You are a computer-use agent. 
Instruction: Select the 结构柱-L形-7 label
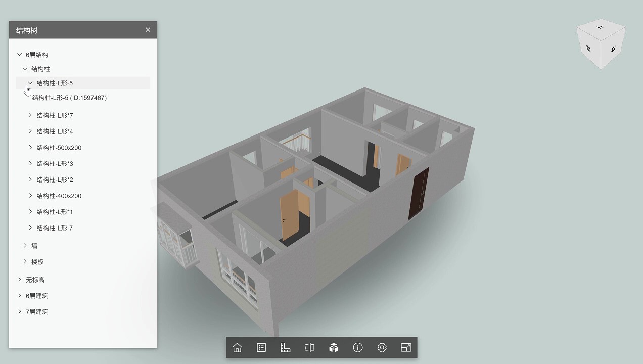coord(55,228)
